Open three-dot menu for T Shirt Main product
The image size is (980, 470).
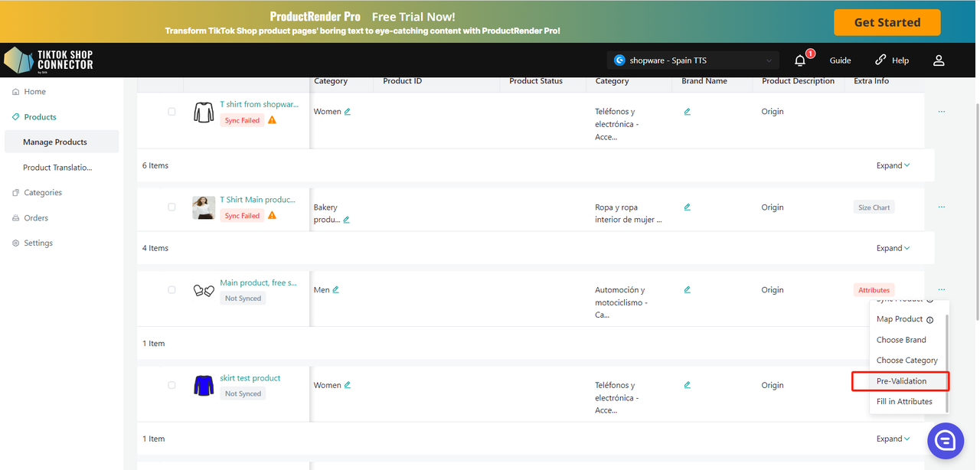[x=941, y=207]
